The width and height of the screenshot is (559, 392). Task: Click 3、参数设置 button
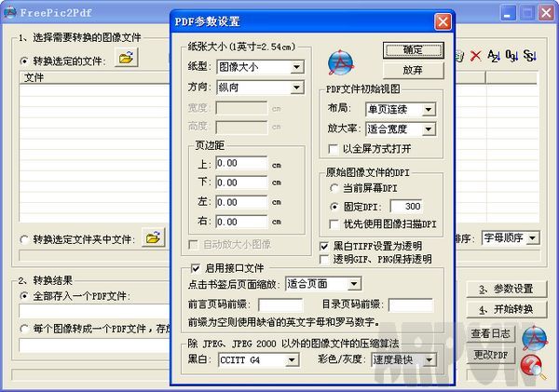point(506,289)
